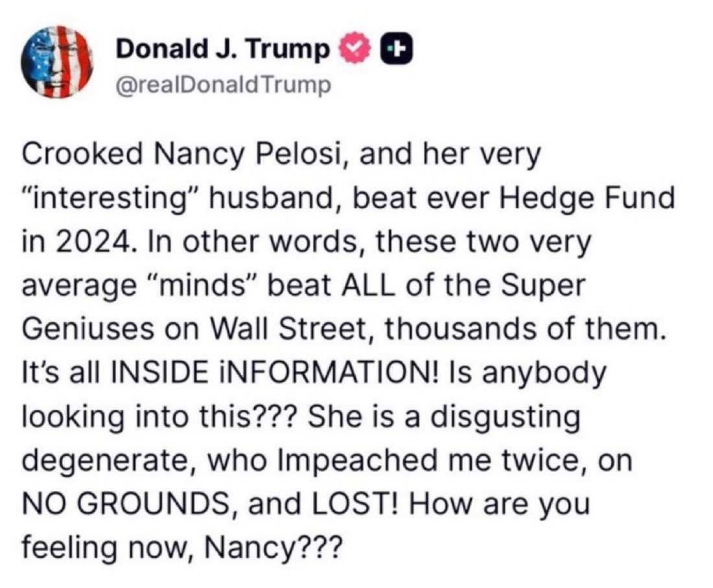Click the year 2024 in post
Viewport: 713px width, 588px height.
tap(95, 241)
